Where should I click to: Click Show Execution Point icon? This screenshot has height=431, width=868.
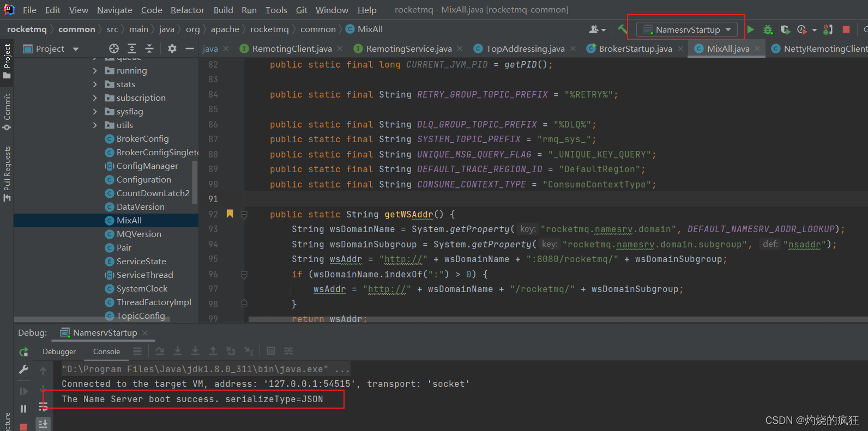click(x=137, y=351)
